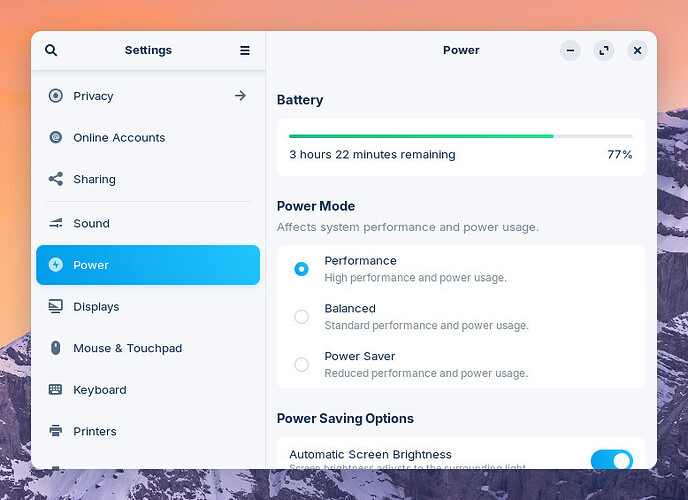Click the Online Accounts icon
The height and width of the screenshot is (500, 688).
(56, 138)
